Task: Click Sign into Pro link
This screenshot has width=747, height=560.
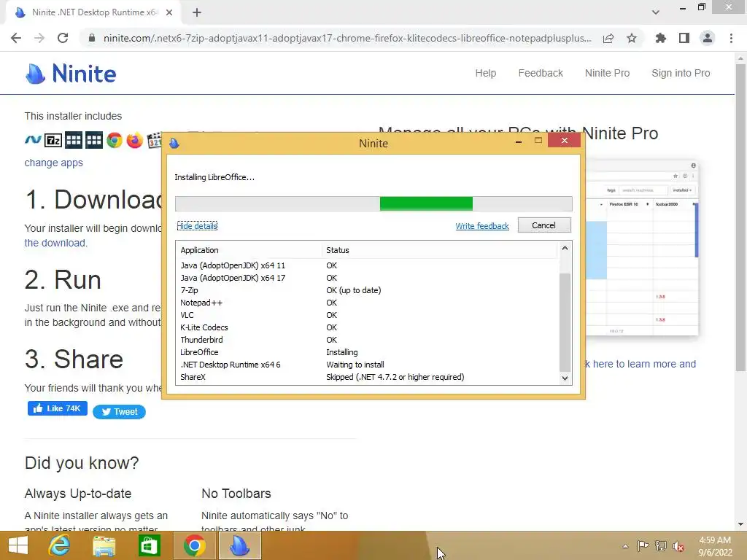Action: pyautogui.click(x=681, y=74)
